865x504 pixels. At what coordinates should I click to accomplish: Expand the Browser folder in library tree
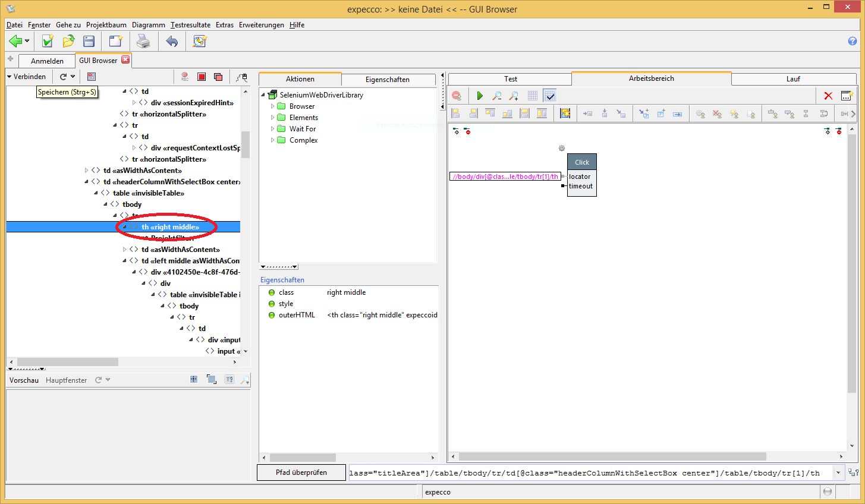pyautogui.click(x=273, y=106)
